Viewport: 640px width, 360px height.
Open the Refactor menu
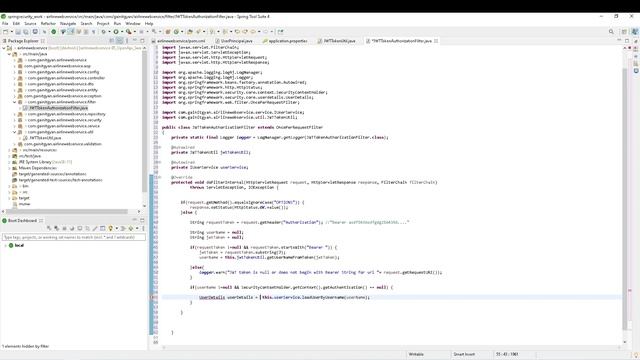48,24
